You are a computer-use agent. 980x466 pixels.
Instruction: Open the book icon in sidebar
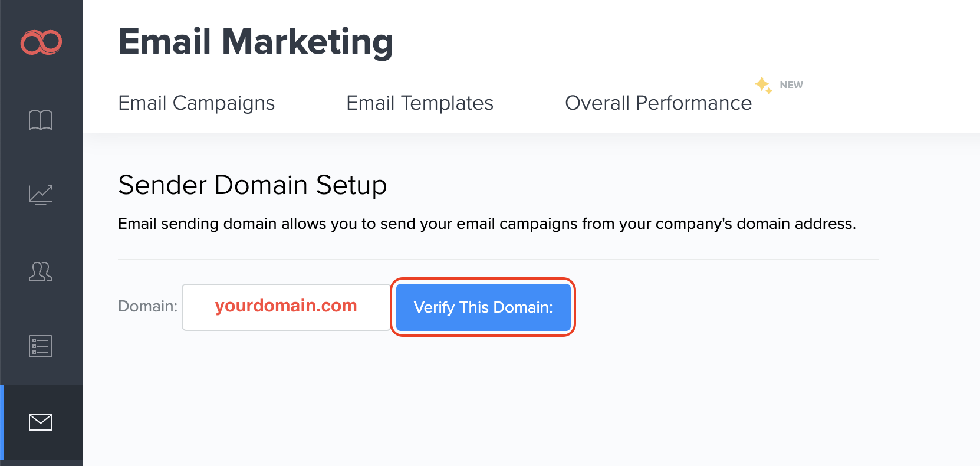point(41,120)
